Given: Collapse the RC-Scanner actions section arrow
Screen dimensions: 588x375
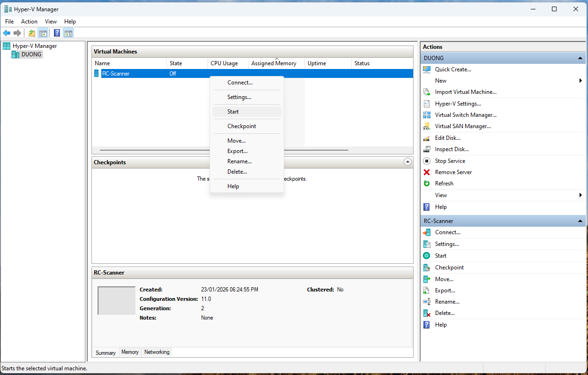Looking at the screenshot, I should click(x=580, y=221).
